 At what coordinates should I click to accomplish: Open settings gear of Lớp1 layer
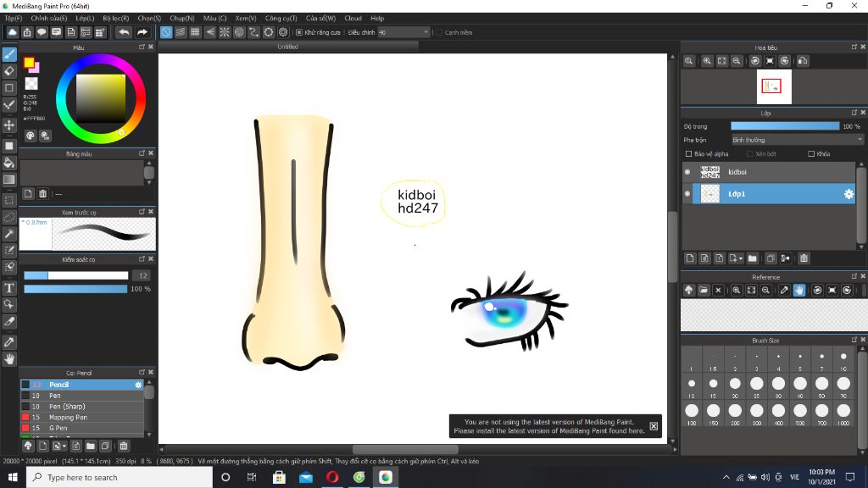point(848,194)
